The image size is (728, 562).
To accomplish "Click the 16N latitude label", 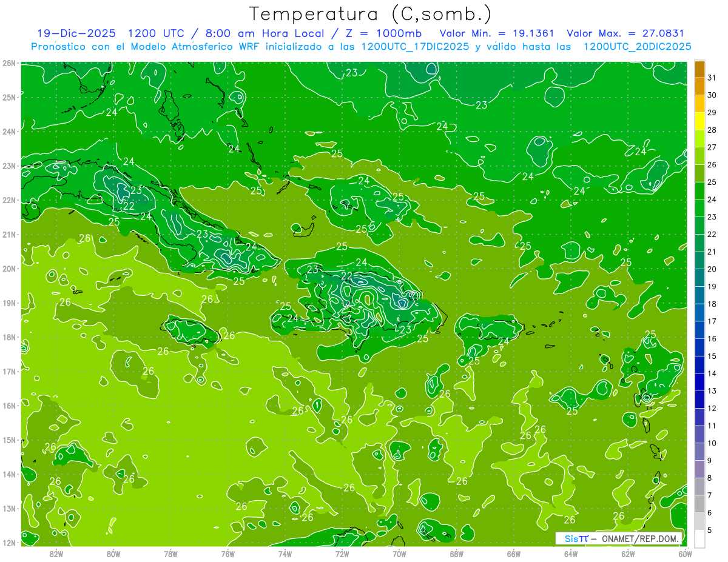I will 10,406.
